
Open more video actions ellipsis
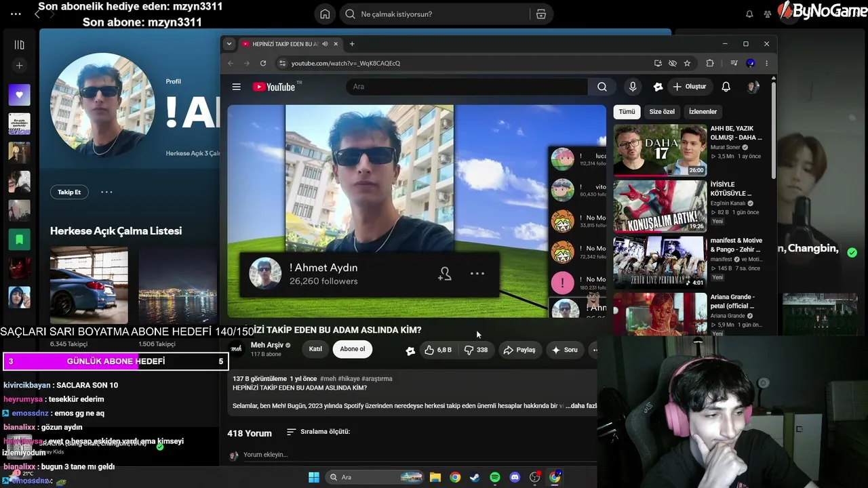click(595, 350)
